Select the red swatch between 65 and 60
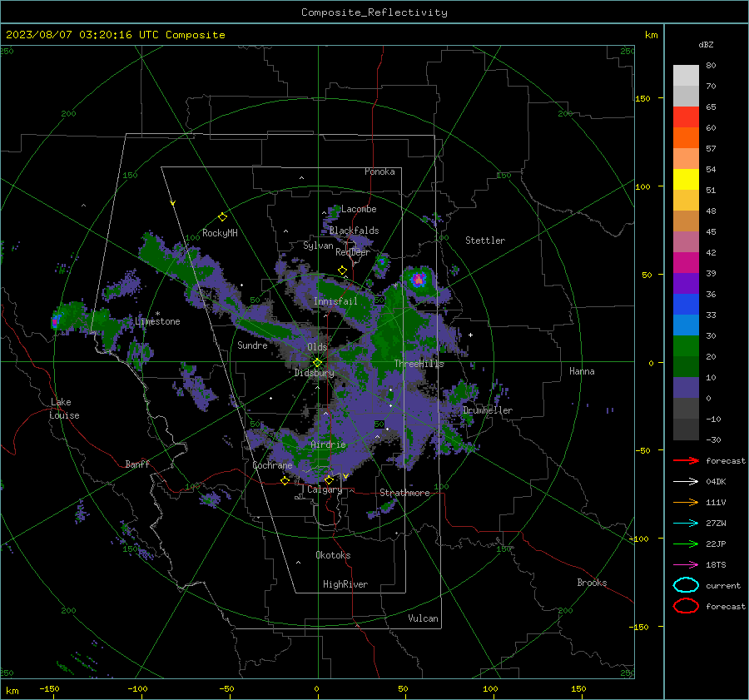This screenshot has width=749, height=700. pyautogui.click(x=686, y=117)
